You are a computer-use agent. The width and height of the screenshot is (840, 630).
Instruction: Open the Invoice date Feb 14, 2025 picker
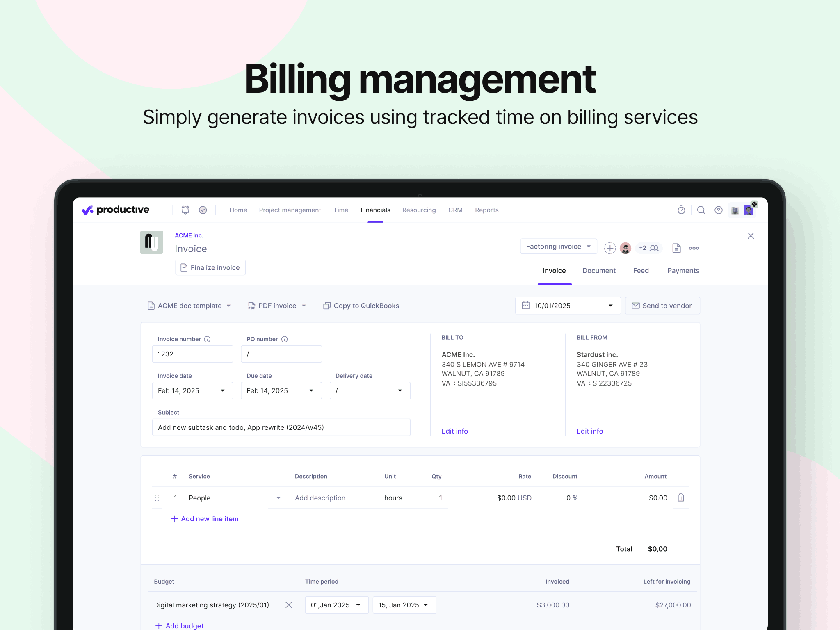coord(192,391)
